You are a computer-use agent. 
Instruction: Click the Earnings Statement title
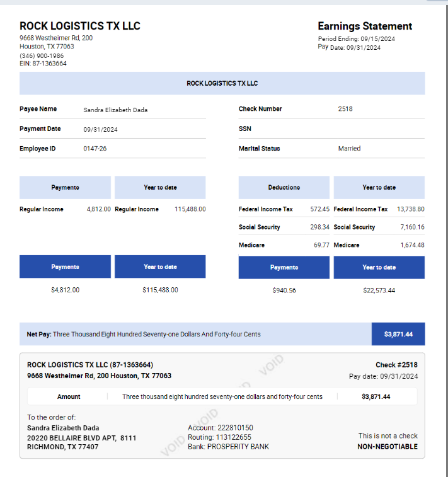click(364, 26)
